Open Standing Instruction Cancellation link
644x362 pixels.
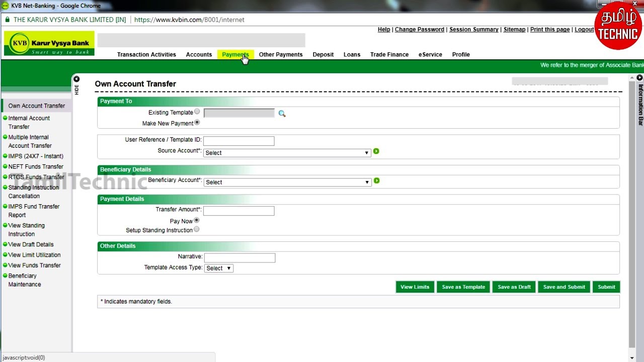[x=34, y=192]
